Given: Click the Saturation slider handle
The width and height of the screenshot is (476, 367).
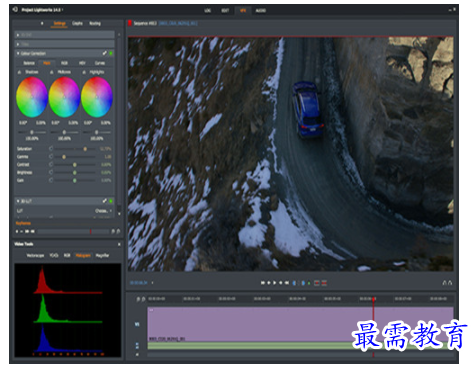Looking at the screenshot, I should pyautogui.click(x=85, y=149).
